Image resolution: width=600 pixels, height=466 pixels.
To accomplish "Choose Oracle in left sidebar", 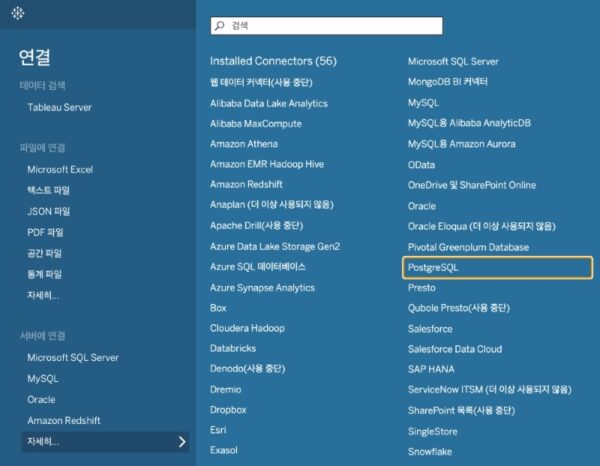I will 41,400.
